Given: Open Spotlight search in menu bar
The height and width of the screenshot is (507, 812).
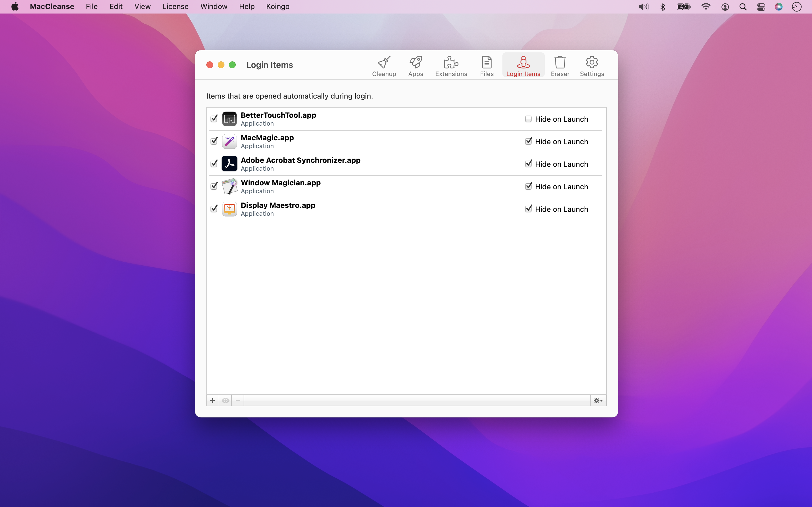Looking at the screenshot, I should click(743, 7).
